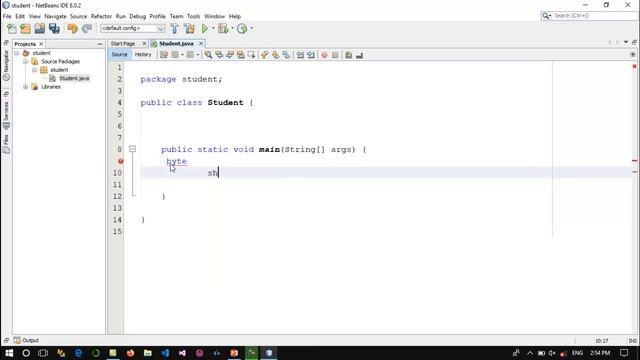Click the New Project toolbar icon
640x360 pixels.
pyautogui.click(x=25, y=28)
